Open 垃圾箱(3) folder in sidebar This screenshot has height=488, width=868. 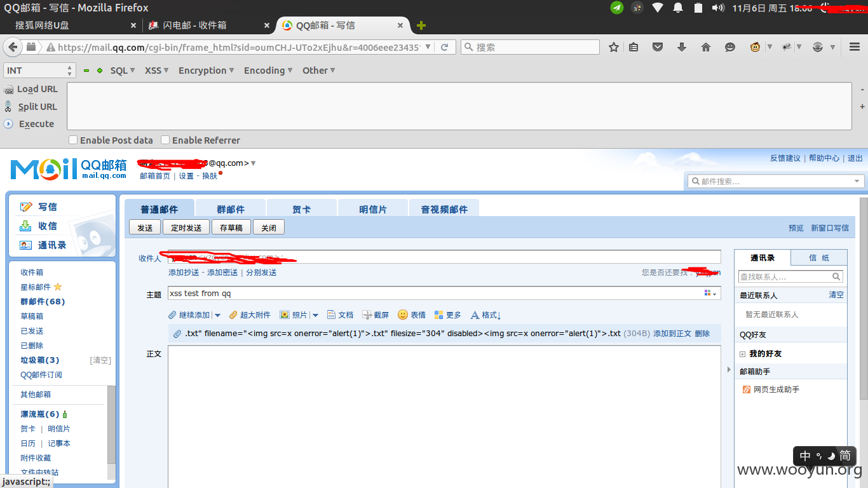39,360
